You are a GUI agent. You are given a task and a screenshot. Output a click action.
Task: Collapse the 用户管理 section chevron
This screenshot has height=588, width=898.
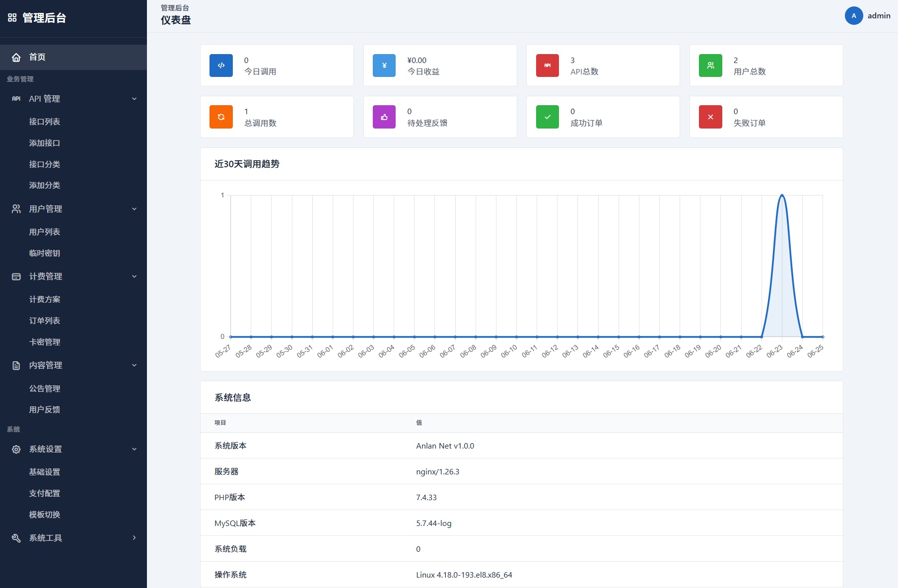[x=134, y=209]
